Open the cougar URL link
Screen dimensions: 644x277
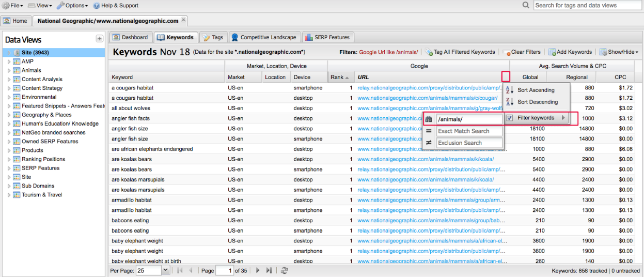point(427,98)
